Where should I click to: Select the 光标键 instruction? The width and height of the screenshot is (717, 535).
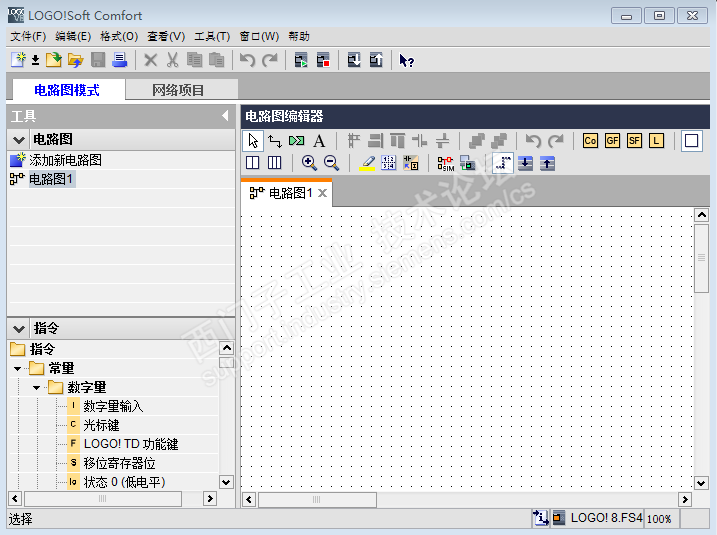coord(101,425)
